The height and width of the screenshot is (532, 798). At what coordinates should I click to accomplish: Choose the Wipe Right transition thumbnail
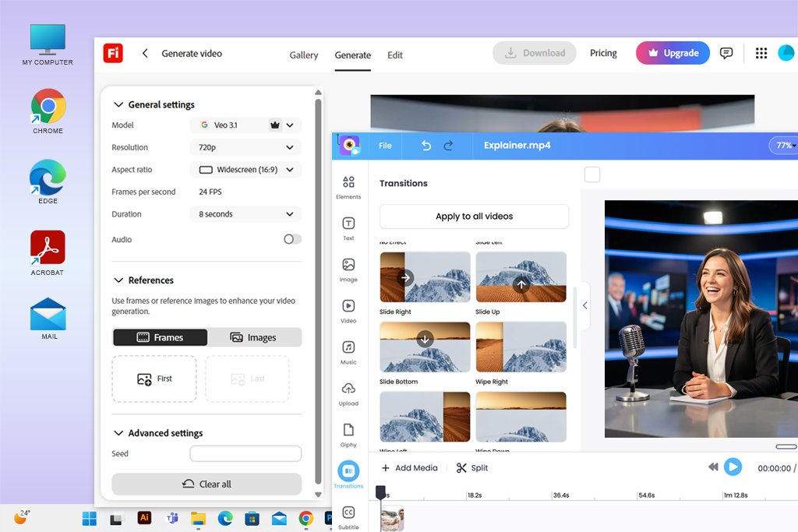pos(521,347)
